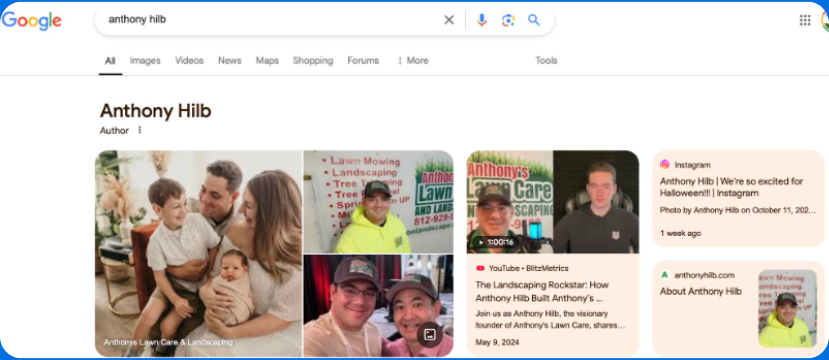Expand the More search filters menu
Image resolution: width=829 pixels, height=360 pixels.
tap(413, 61)
